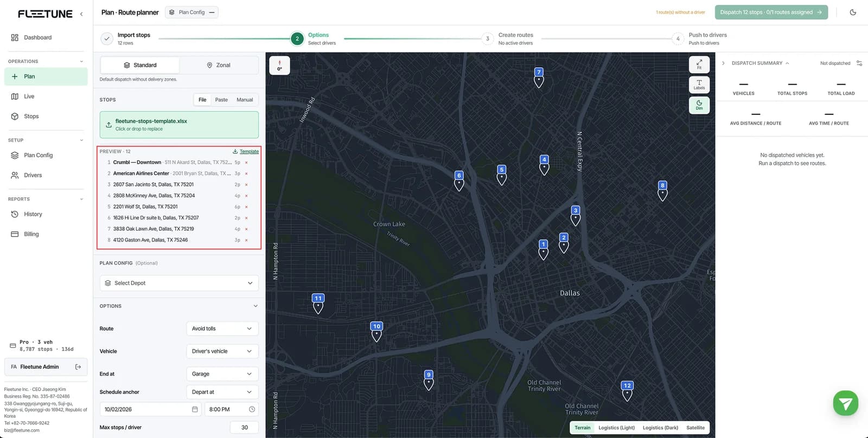Click the Dispatch 12 stops button
Viewport: 868px width, 438px height.
pos(771,12)
